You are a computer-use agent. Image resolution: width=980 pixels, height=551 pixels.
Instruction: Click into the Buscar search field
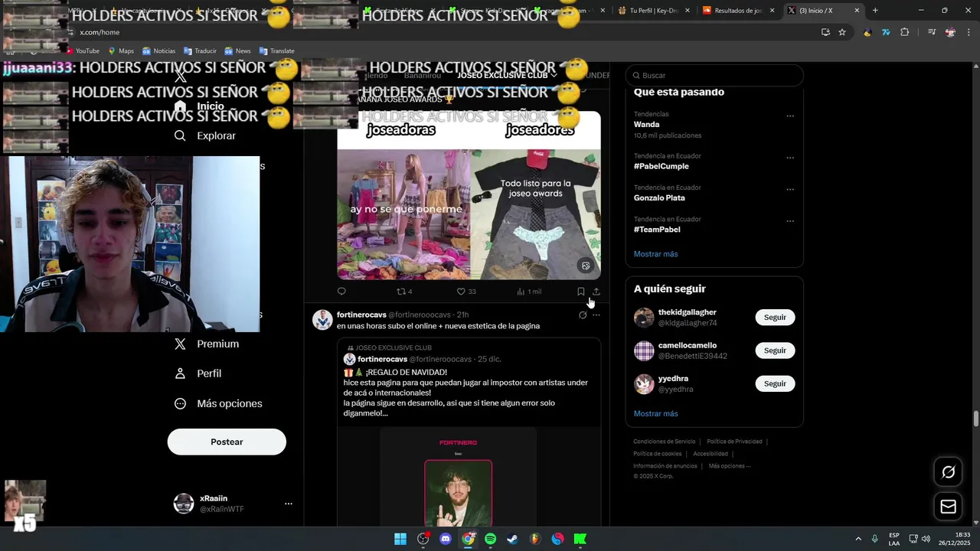click(714, 76)
